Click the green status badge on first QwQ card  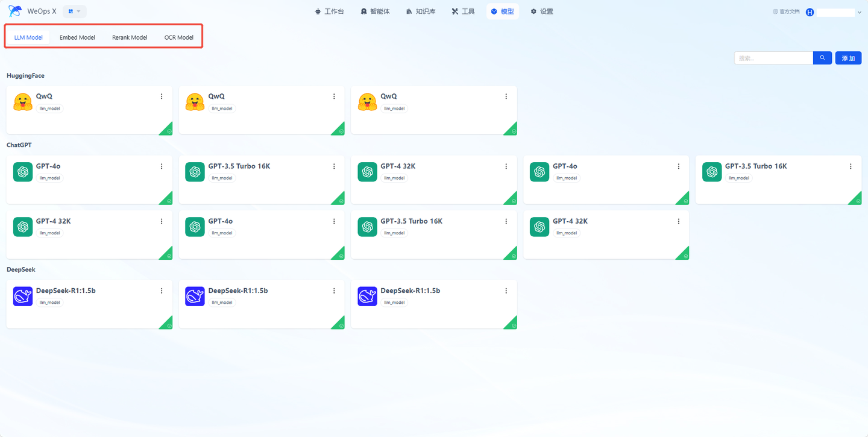[x=168, y=130]
